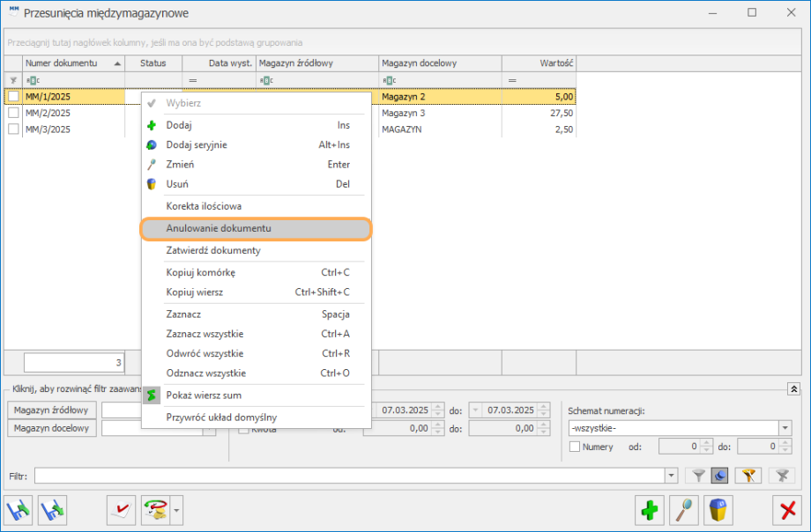The width and height of the screenshot is (811, 532).
Task: Click the trash bin delete icon
Action: 718,510
